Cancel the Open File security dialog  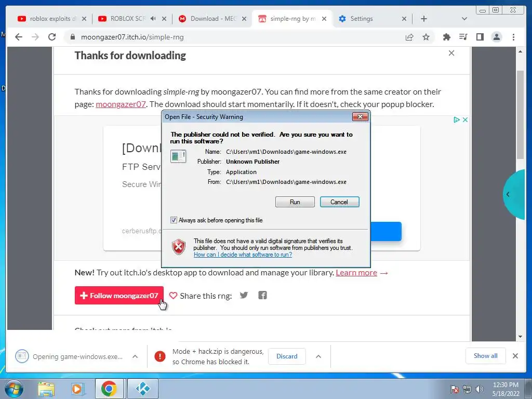click(339, 202)
